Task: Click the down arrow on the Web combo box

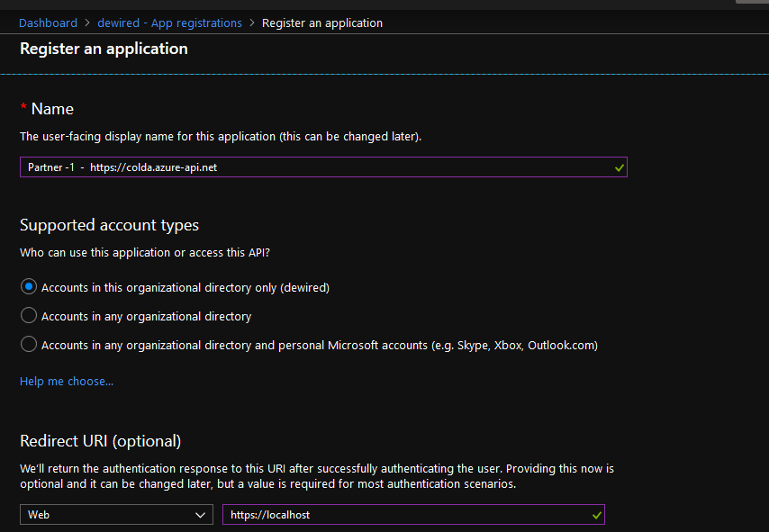Action: [200, 515]
